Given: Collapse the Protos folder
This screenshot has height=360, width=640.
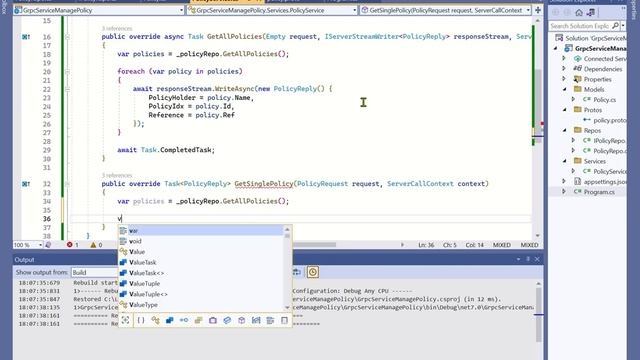Looking at the screenshot, I should click(x=564, y=109).
